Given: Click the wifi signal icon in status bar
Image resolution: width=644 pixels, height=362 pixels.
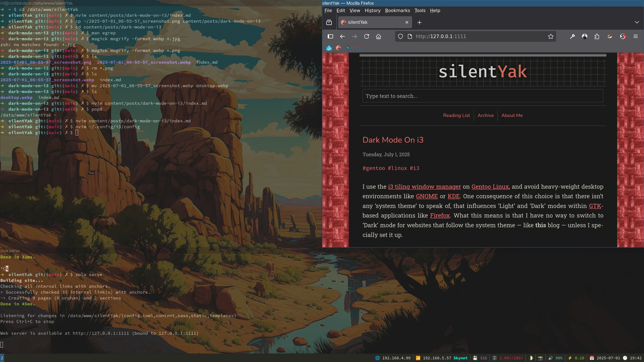Looking at the screenshot, I should (418, 358).
